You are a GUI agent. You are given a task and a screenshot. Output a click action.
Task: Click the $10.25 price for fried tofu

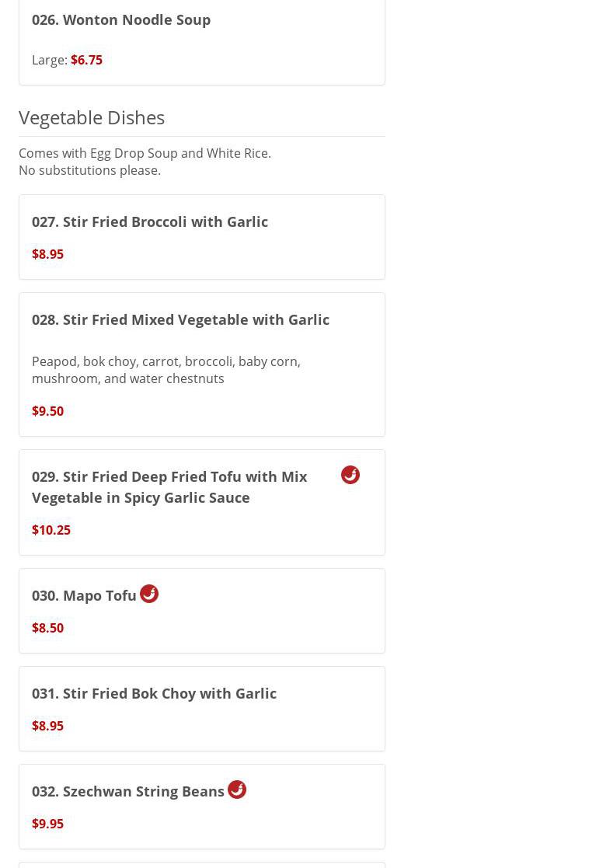(51, 530)
